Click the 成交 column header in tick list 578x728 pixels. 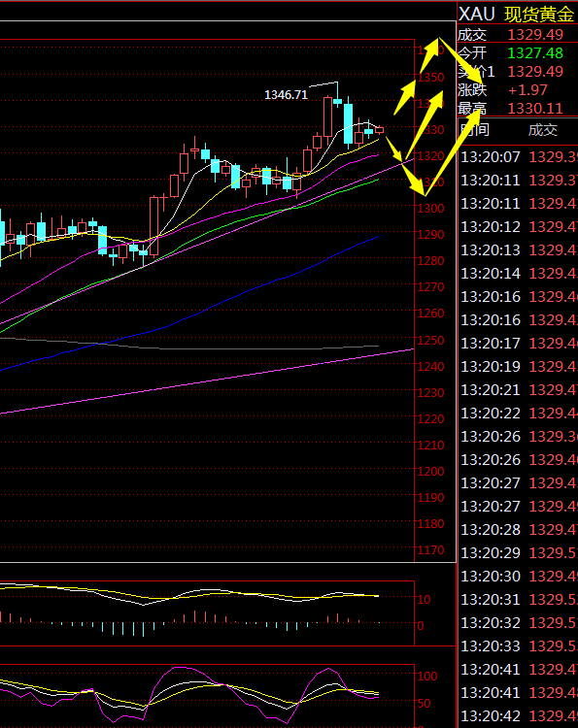tap(542, 130)
